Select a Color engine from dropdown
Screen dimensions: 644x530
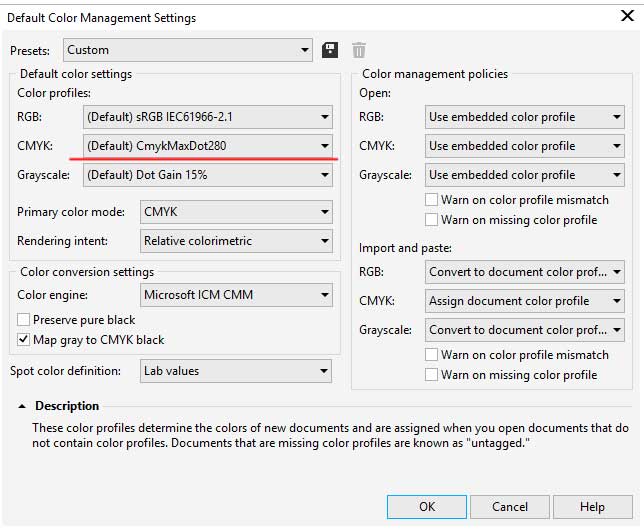pos(236,295)
